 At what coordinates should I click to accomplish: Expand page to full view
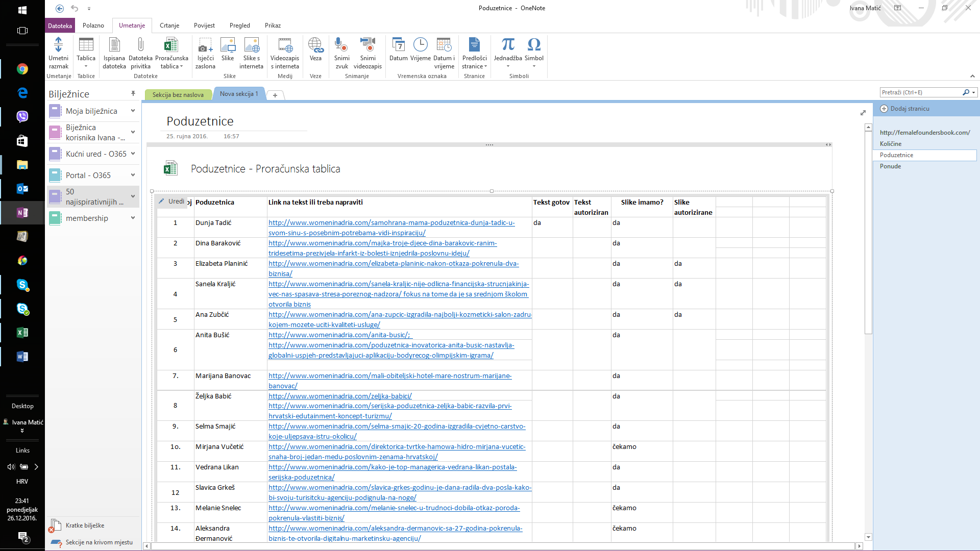tap(863, 113)
